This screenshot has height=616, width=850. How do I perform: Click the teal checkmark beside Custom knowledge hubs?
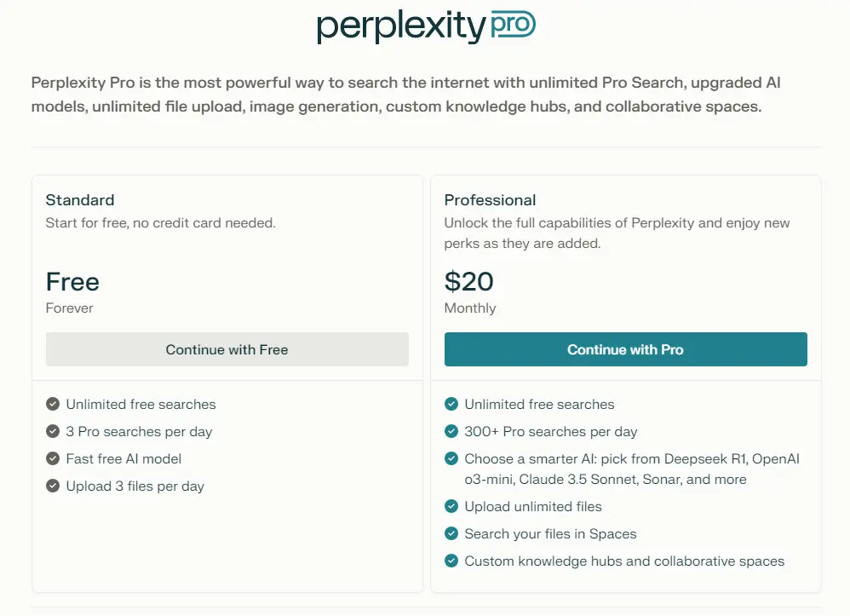click(x=451, y=561)
